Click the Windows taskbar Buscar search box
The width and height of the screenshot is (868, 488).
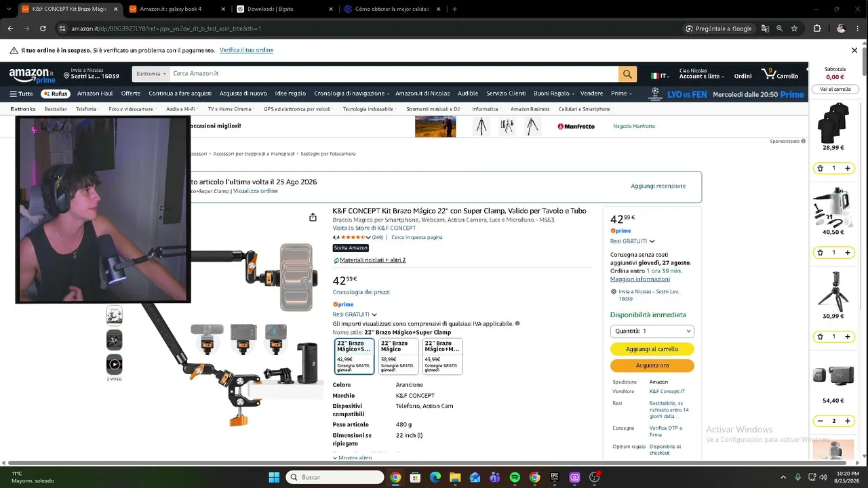(x=335, y=477)
